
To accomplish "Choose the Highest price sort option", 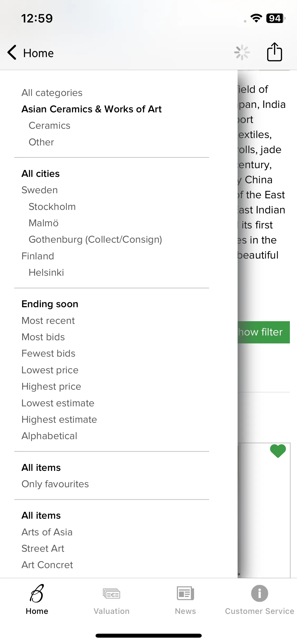I will (51, 387).
